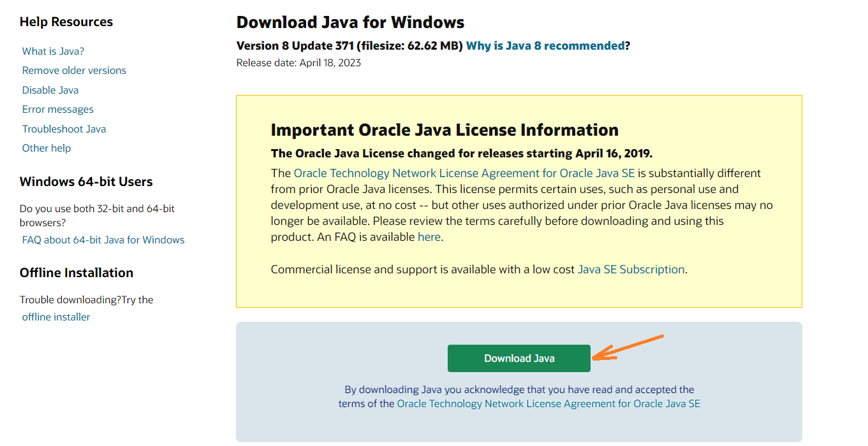The height and width of the screenshot is (446, 868).
Task: Click the 'Download Java for Windows' heading
Action: point(350,22)
